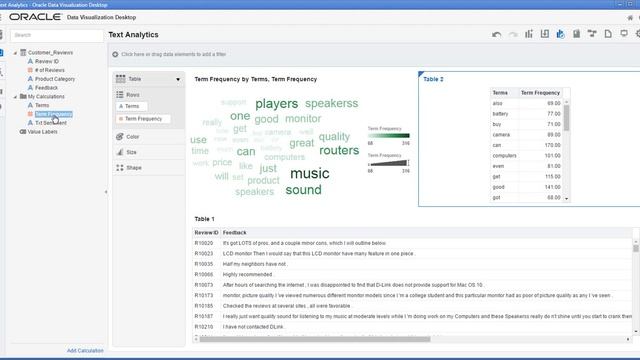The image size is (640, 360).
Task: Click the 'battery' row in Table 2
Action: tap(527, 114)
